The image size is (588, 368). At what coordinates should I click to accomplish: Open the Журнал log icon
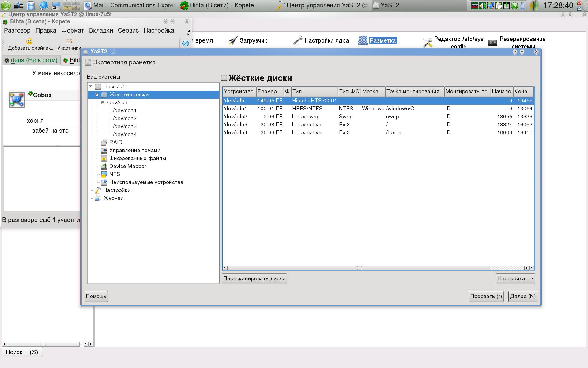(98, 198)
